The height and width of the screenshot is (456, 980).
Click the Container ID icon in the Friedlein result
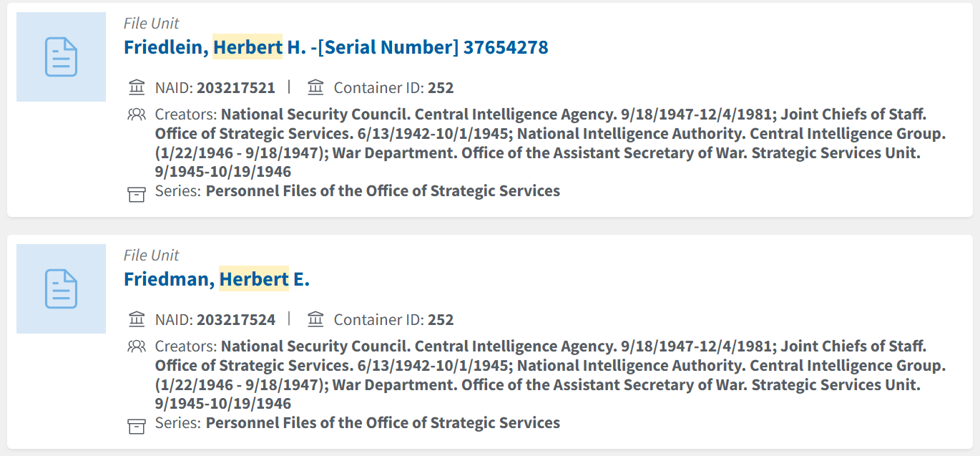[x=315, y=88]
